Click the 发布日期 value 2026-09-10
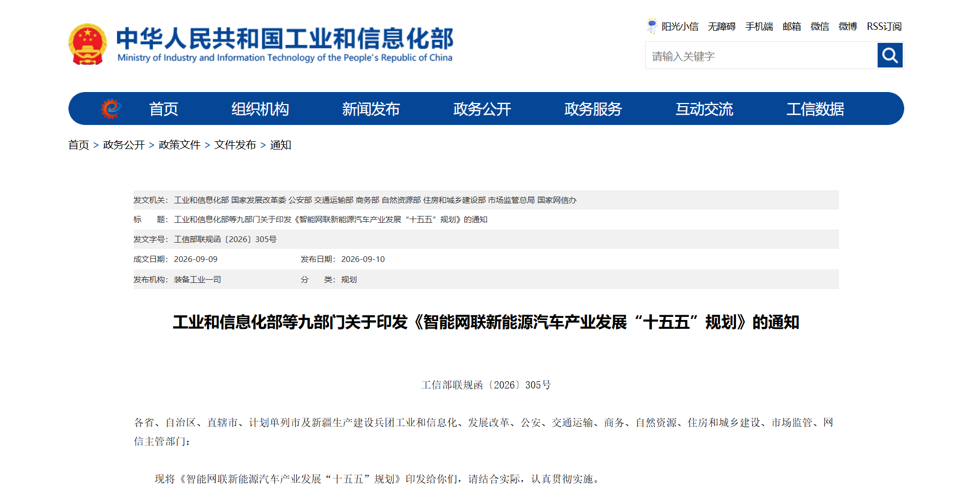The height and width of the screenshot is (503, 980). 363,259
